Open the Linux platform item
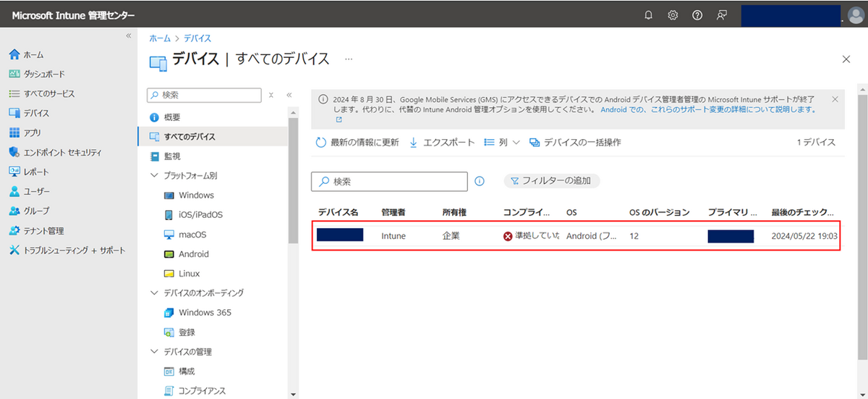This screenshot has height=399, width=868. (182, 273)
